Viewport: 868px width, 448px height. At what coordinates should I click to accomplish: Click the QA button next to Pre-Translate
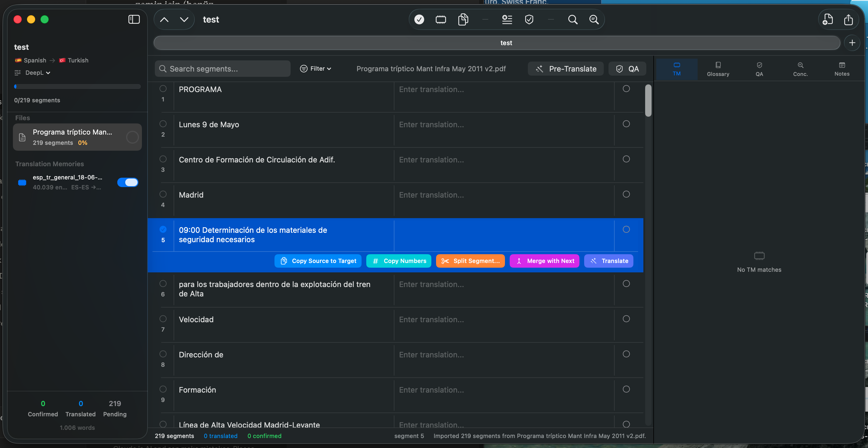[x=627, y=69]
